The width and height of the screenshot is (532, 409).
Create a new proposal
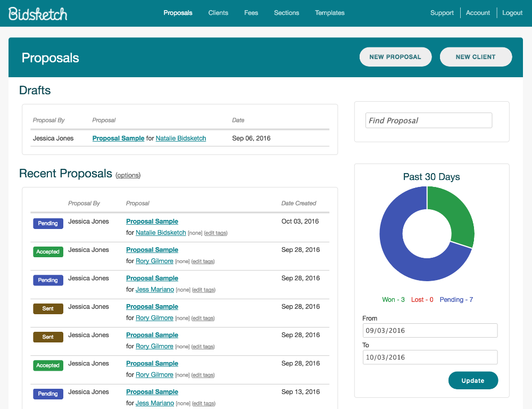(x=395, y=56)
